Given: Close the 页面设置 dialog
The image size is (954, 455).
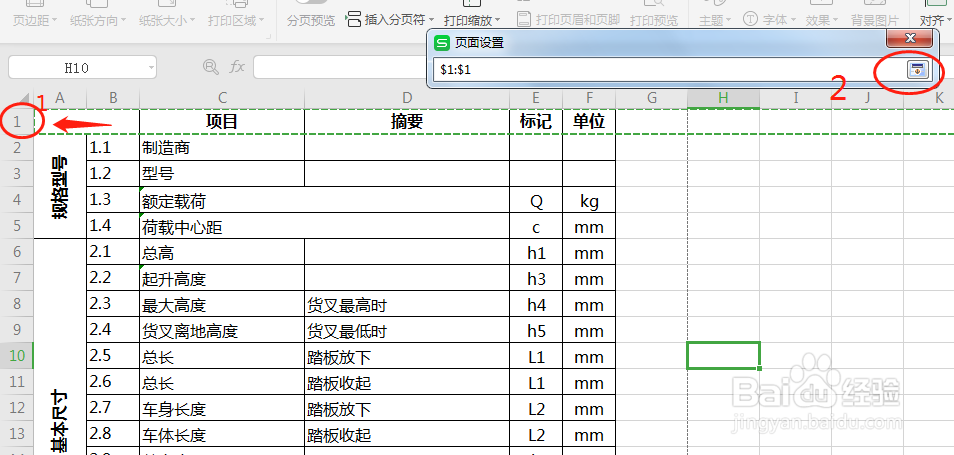Looking at the screenshot, I should 910,38.
